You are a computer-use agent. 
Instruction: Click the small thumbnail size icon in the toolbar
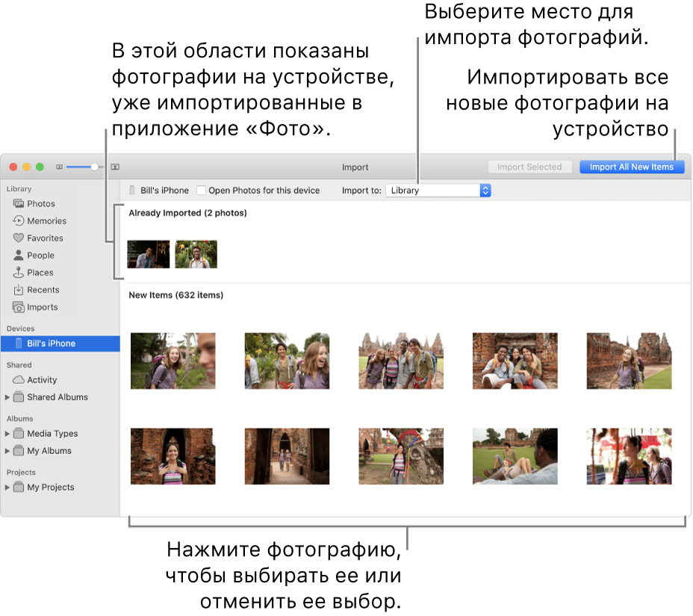tap(59, 167)
